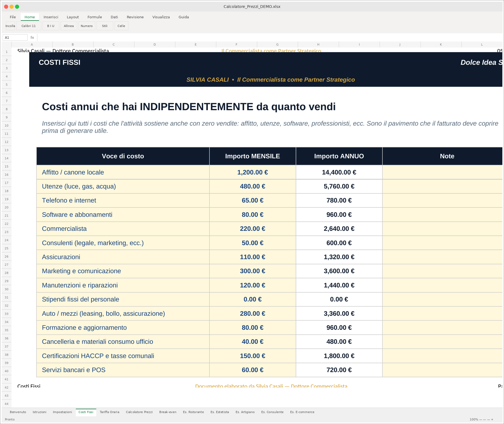The width and height of the screenshot is (504, 424).
Task: Switch to the Es. Ristorante sheet tab
Action: tap(193, 412)
